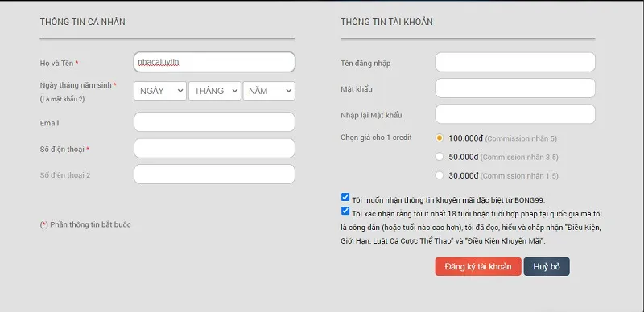Click the Nhập lại Mật khẩu field
The image size is (644, 312).
(515, 113)
